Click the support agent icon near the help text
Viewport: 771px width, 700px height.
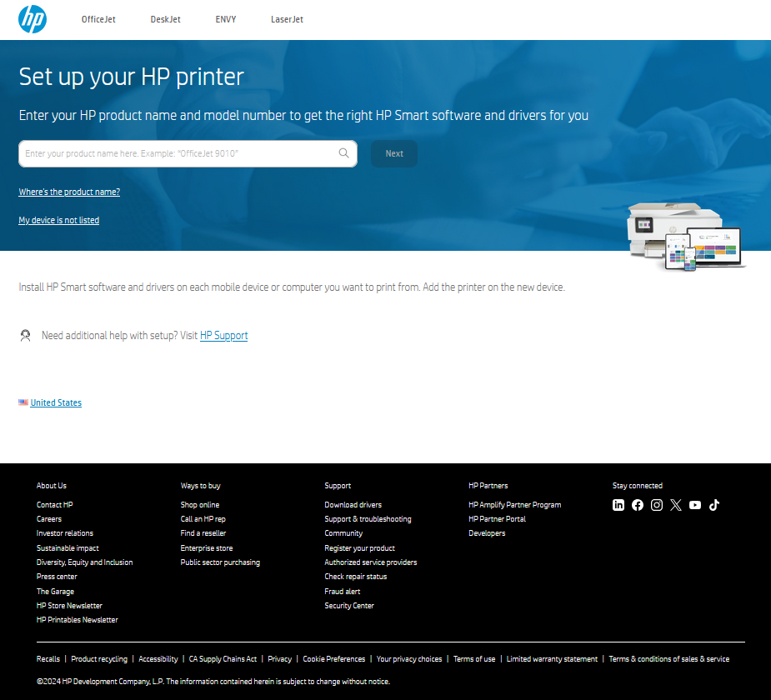click(x=25, y=335)
